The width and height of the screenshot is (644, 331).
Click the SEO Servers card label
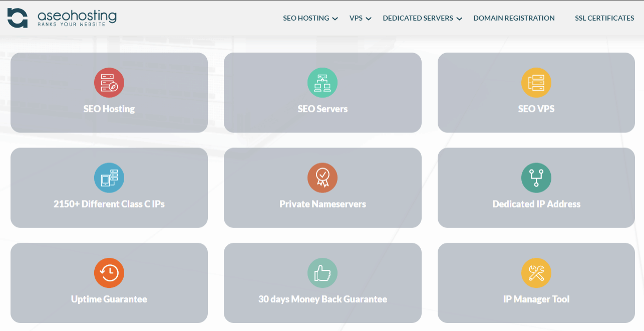click(323, 109)
